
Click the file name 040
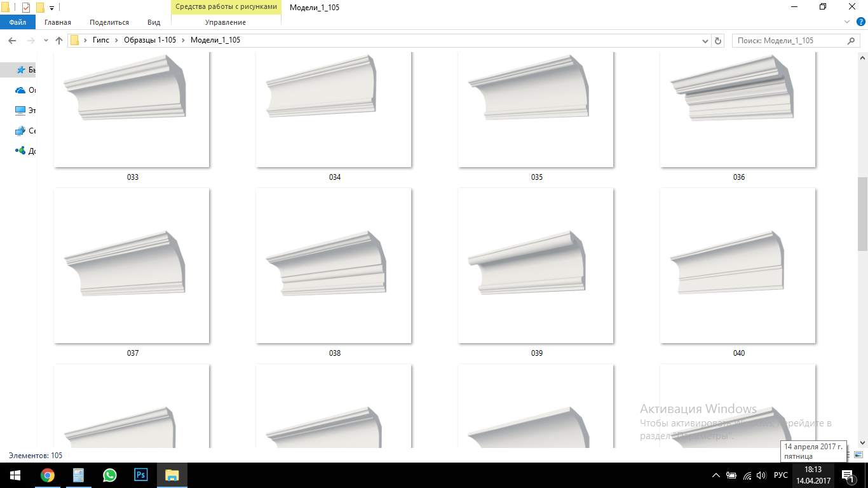coord(739,353)
